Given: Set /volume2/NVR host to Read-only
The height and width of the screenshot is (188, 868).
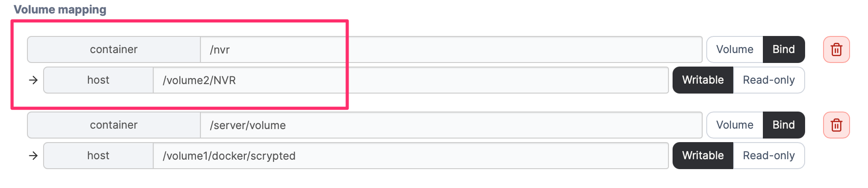Looking at the screenshot, I should [x=769, y=80].
